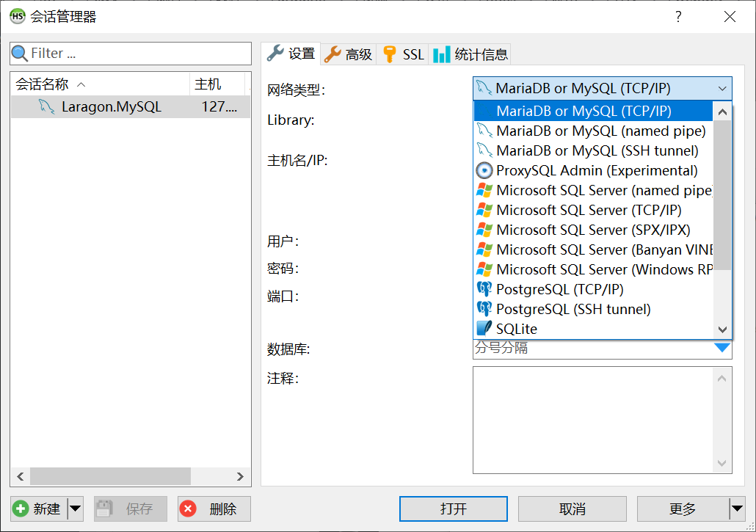
Task: Open the 网络类型 combo box arrow
Action: (x=722, y=89)
